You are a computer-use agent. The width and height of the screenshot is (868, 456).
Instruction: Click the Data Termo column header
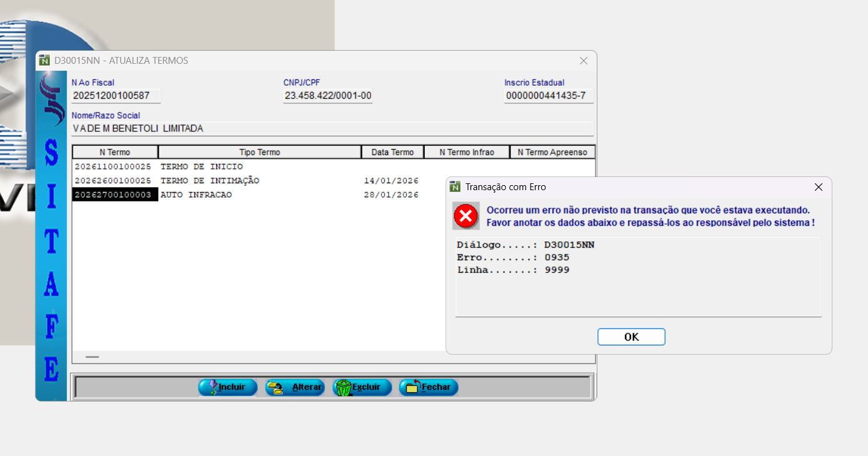(x=392, y=152)
